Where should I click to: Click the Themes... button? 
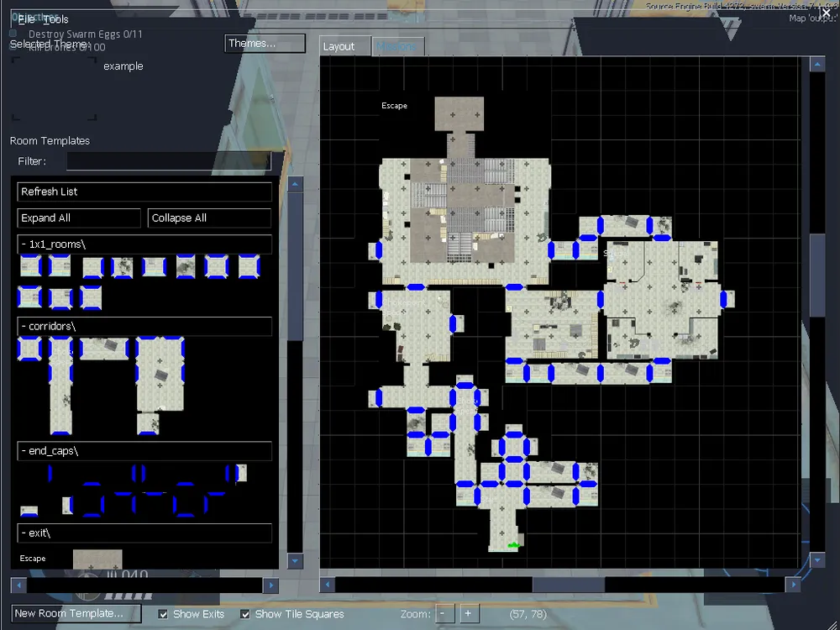(265, 44)
